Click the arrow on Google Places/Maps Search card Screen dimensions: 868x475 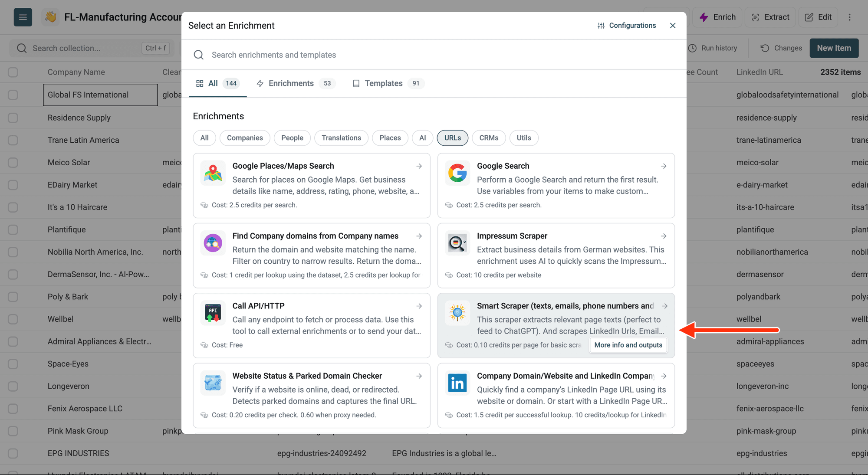point(419,166)
